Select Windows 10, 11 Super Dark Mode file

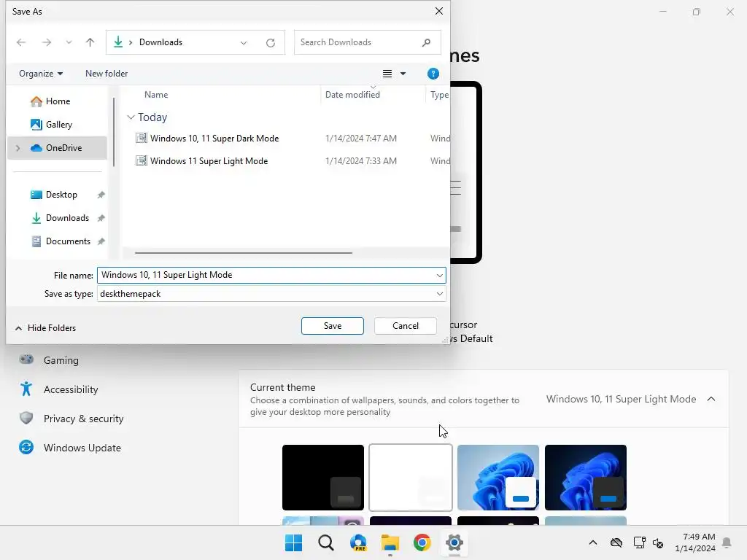click(x=214, y=138)
